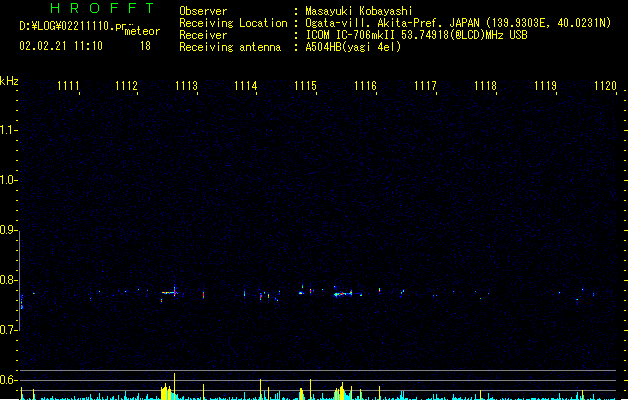
Task: Click the kHz axis unit label
Action: tap(9, 81)
